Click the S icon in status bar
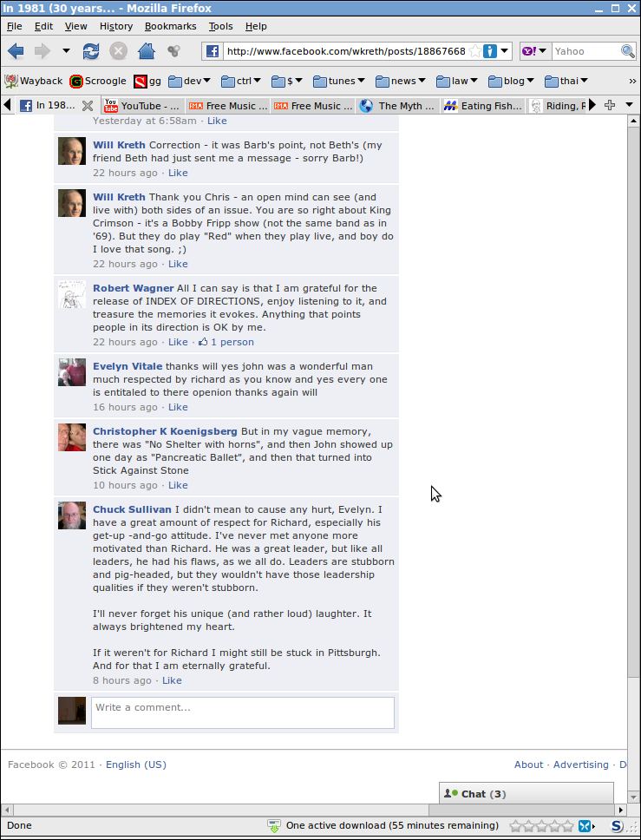The height and width of the screenshot is (840, 641). tap(617, 825)
